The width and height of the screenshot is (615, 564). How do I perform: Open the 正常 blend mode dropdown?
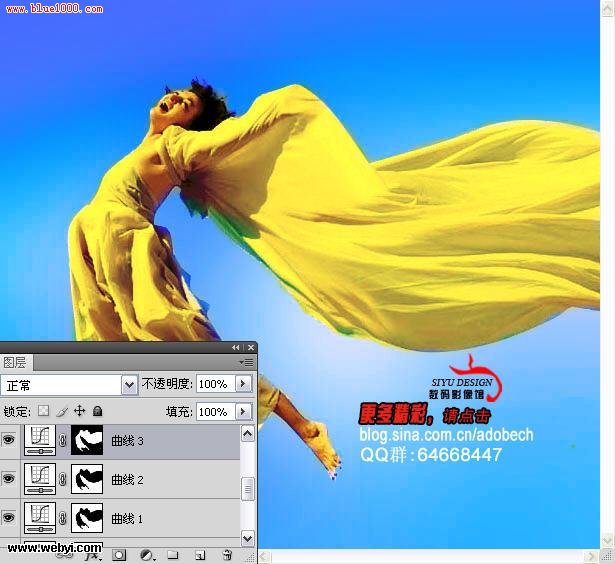pos(129,385)
